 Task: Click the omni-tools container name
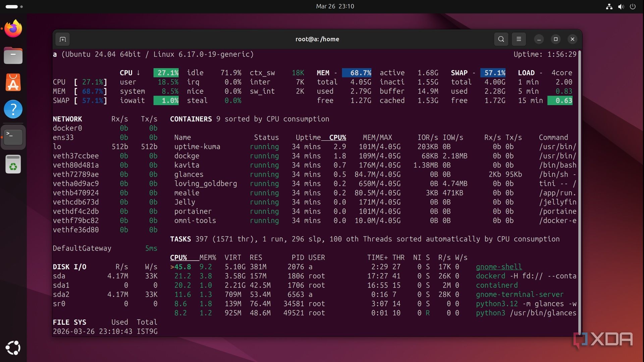[195, 221]
